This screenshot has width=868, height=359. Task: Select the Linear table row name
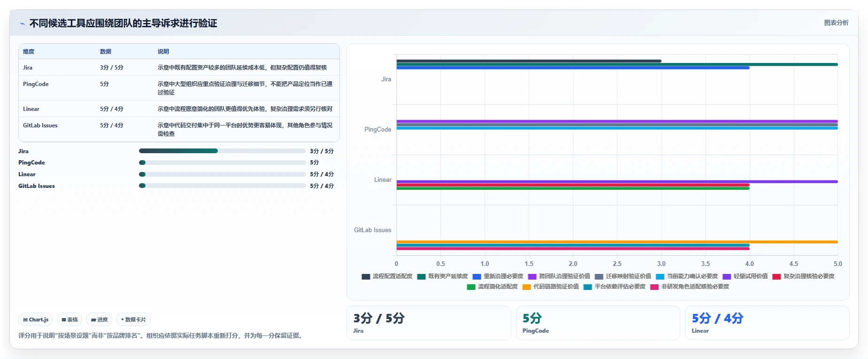point(31,109)
